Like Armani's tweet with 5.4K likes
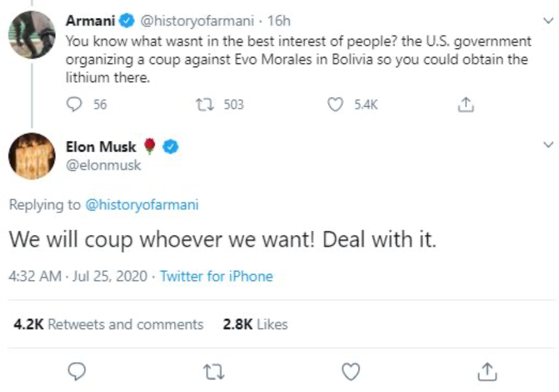 click(336, 105)
